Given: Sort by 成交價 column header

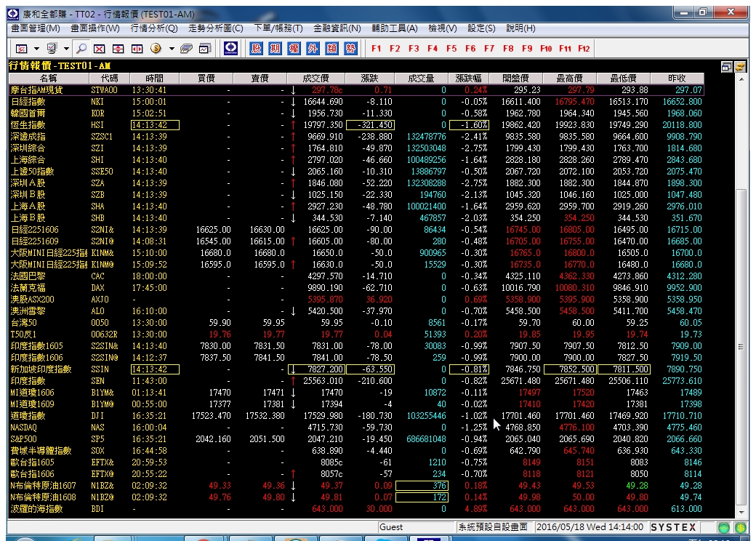Looking at the screenshot, I should coord(315,78).
